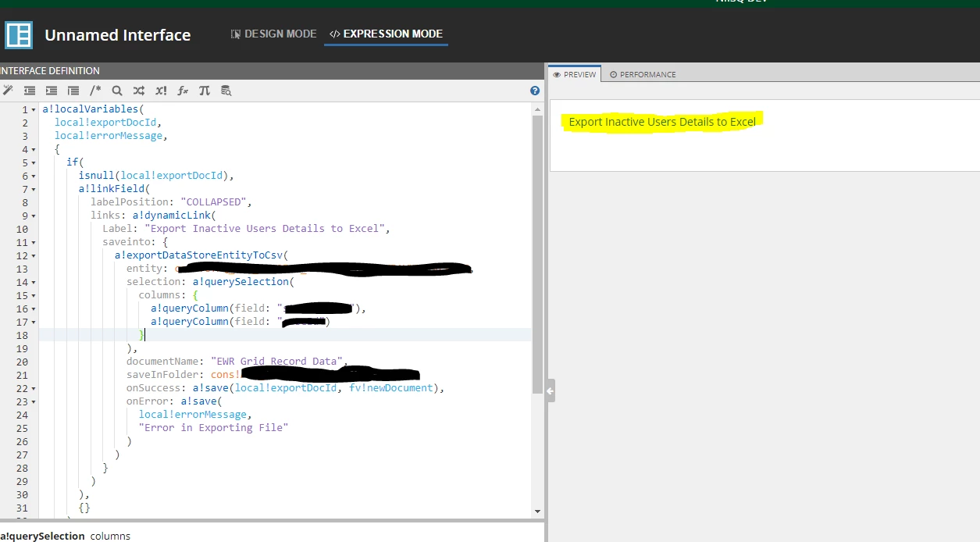Click the panel collapse arrow on the divider
The image size is (980, 542).
[x=551, y=390]
